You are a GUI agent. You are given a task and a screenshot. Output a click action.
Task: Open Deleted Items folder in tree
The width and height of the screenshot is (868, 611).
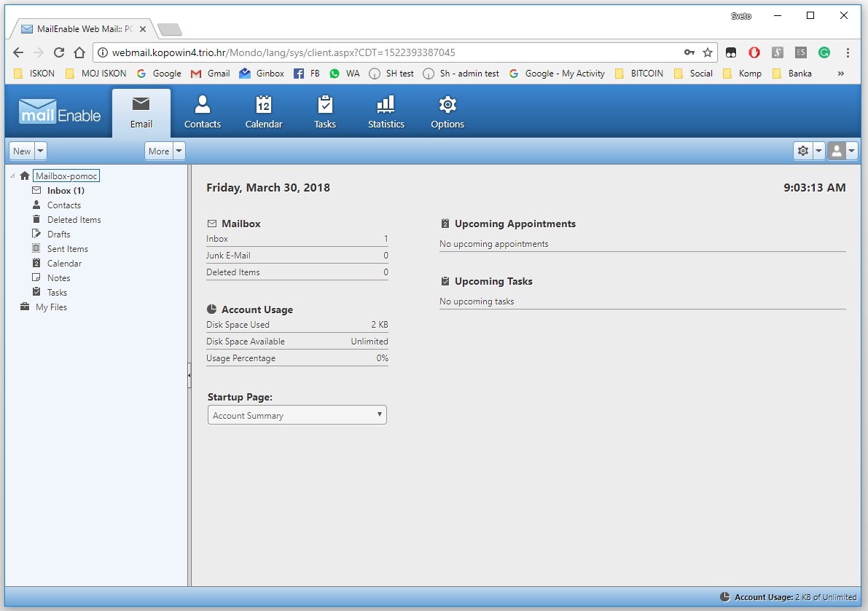(x=74, y=219)
